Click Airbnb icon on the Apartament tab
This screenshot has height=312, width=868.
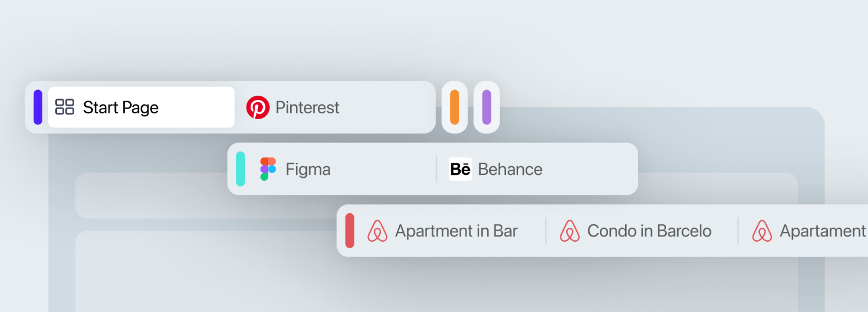pos(762,231)
